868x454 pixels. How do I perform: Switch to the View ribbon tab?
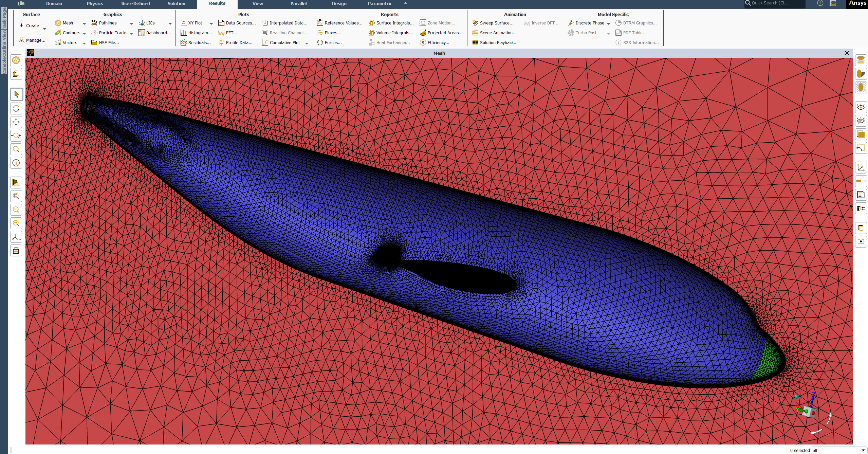(258, 3)
